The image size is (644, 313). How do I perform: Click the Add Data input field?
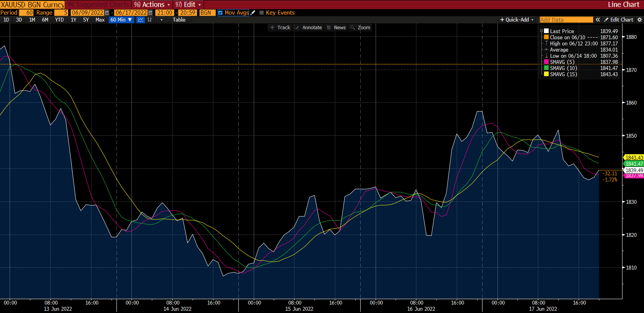(x=566, y=20)
